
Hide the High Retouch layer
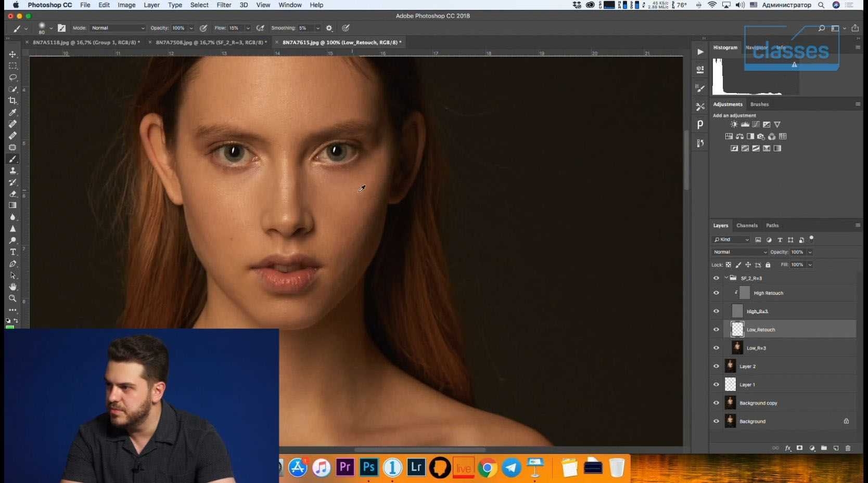[x=716, y=293]
